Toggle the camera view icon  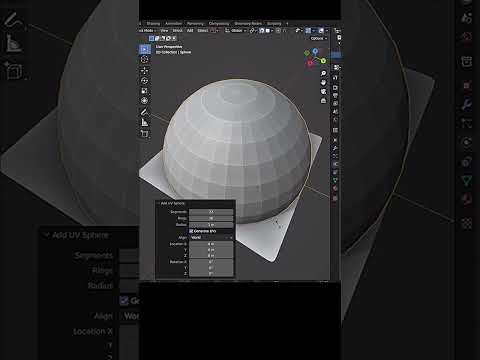(323, 91)
